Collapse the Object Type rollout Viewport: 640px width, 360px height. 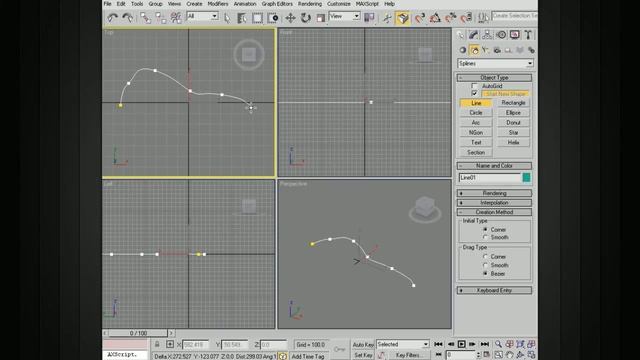[x=494, y=78]
